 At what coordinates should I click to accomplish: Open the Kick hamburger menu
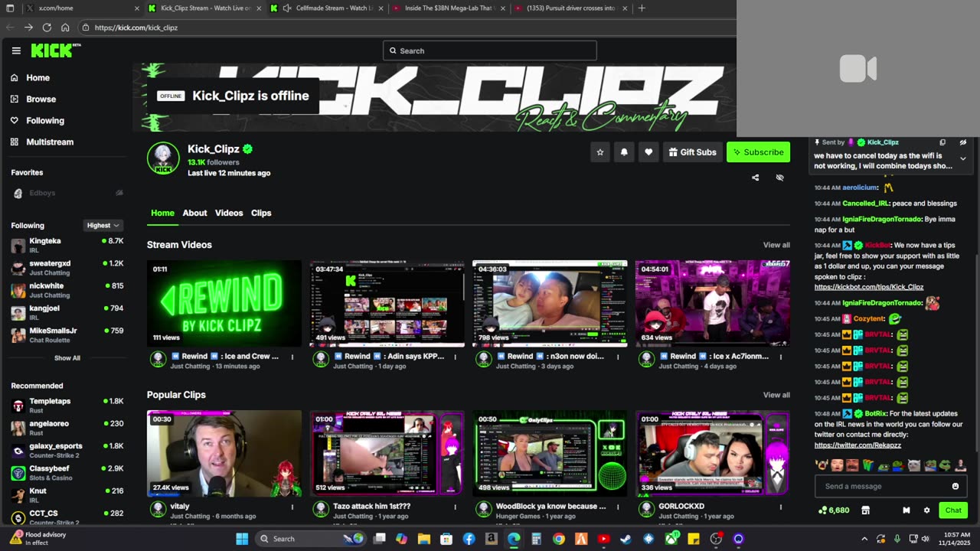16,51
